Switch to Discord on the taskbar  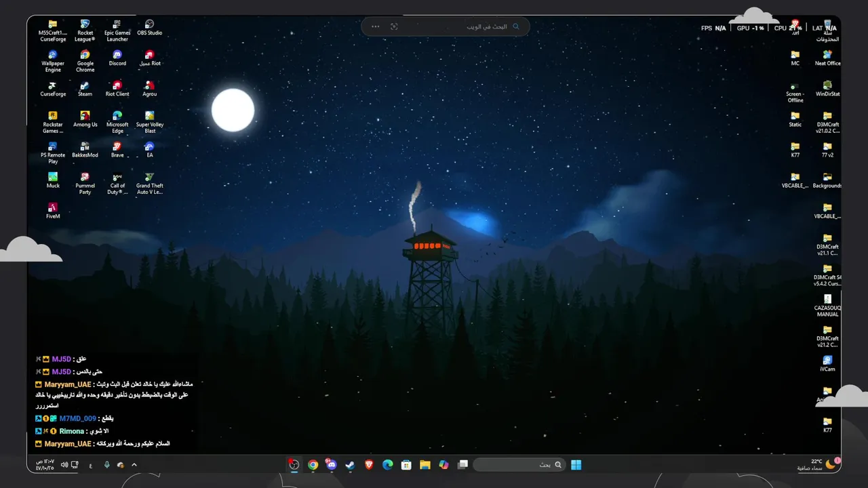331,464
